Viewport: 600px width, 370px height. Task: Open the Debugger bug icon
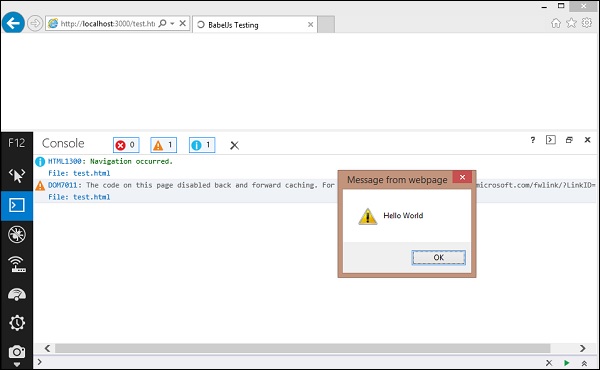[17, 234]
